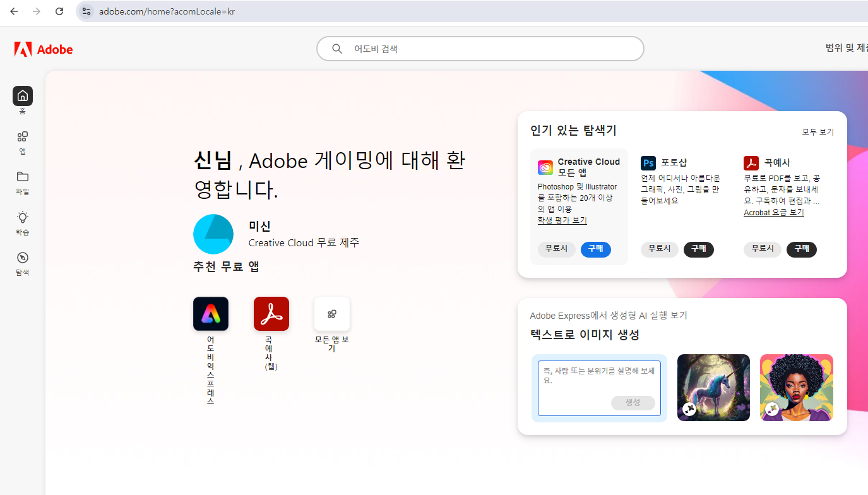Click the Adobe logo in the header
This screenshot has width=868, height=495.
tap(44, 49)
